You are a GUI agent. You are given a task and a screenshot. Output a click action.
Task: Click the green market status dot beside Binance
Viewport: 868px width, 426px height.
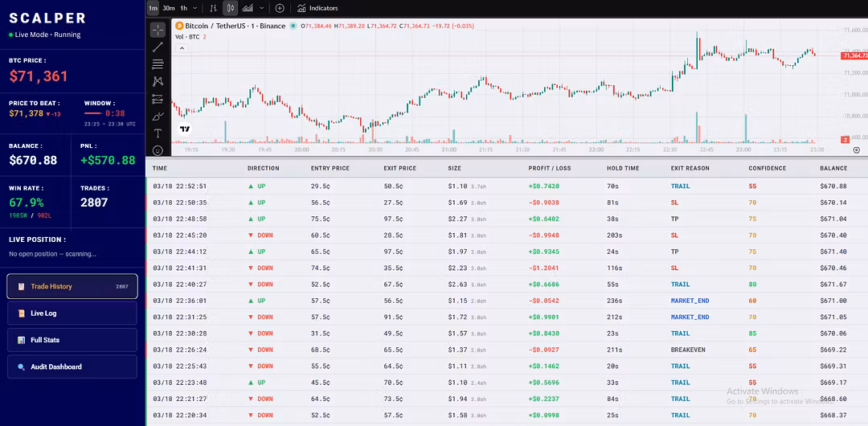tap(293, 26)
